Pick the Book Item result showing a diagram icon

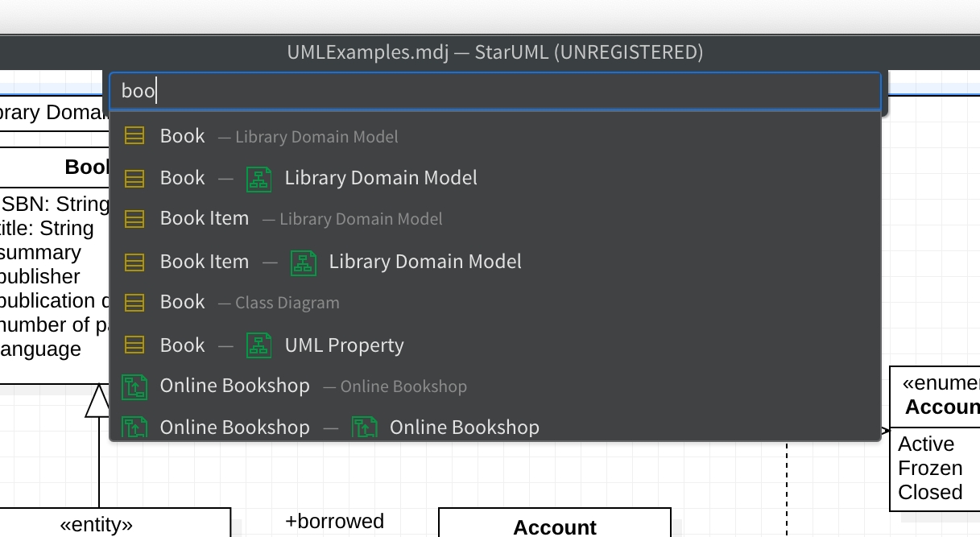point(205,262)
